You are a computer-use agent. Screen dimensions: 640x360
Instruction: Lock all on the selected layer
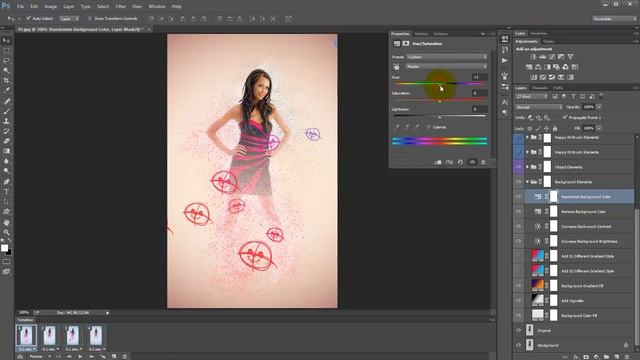click(555, 128)
